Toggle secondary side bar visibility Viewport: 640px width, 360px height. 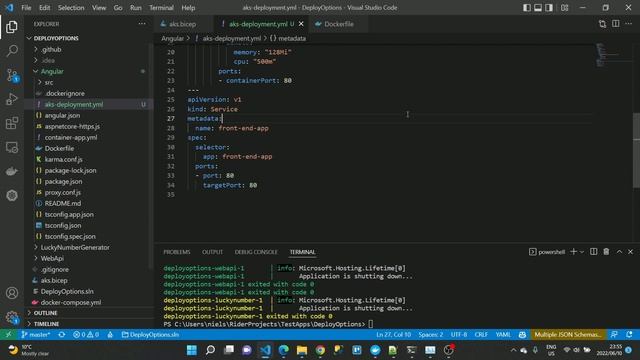tap(549, 8)
